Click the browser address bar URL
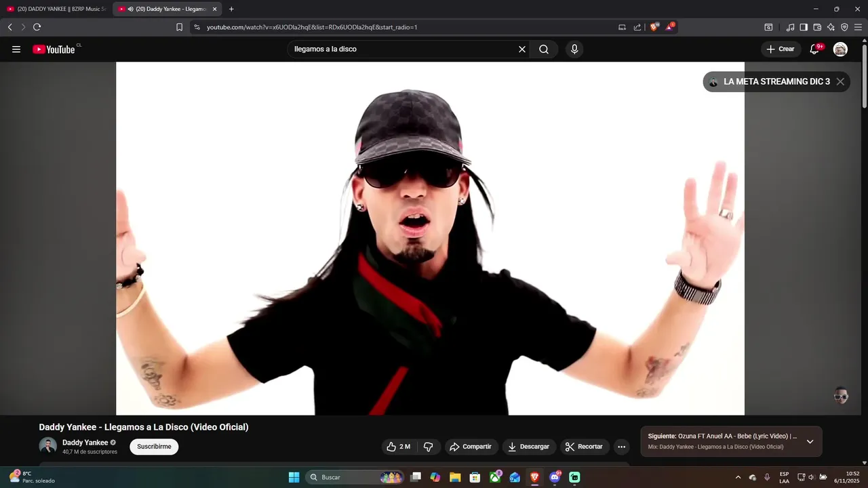The width and height of the screenshot is (868, 488). point(312,27)
